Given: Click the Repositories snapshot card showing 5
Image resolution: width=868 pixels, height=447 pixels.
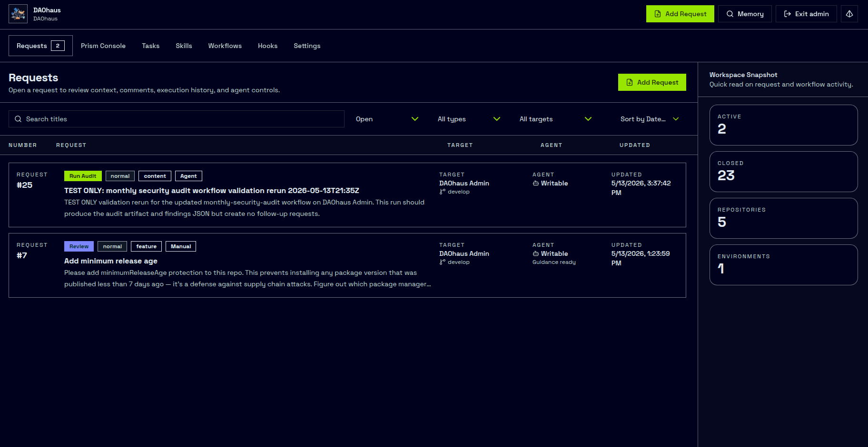Looking at the screenshot, I should point(783,218).
